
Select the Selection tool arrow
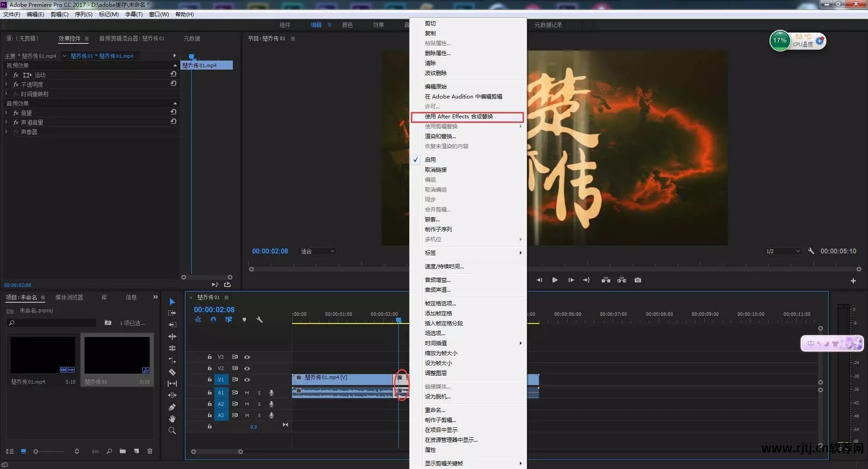(x=172, y=301)
